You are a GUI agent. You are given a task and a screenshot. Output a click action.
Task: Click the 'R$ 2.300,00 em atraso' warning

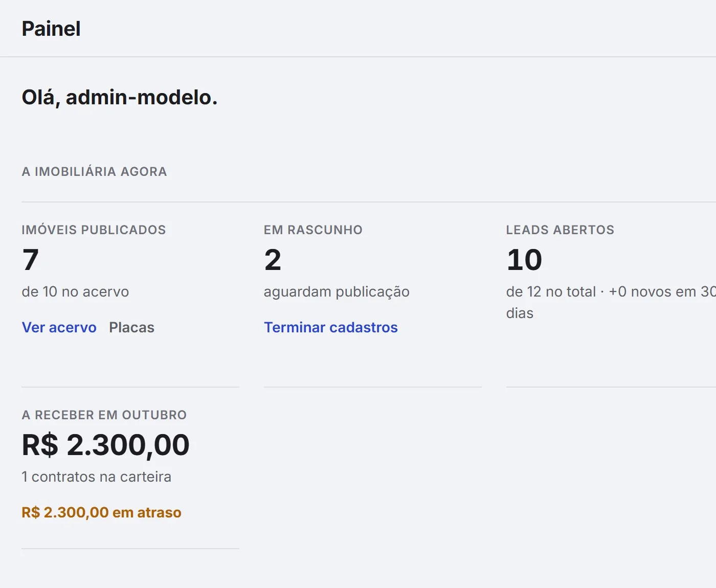(x=101, y=512)
